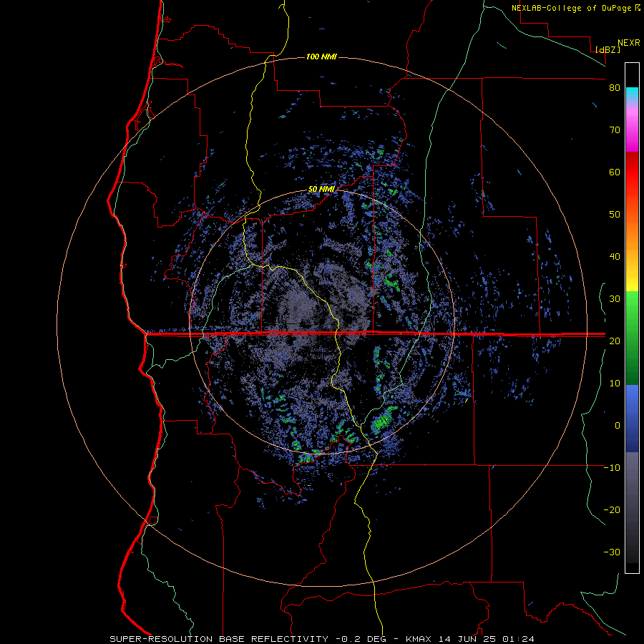Click the -20 value on the dBZ scale
The image size is (644, 644).
(612, 509)
